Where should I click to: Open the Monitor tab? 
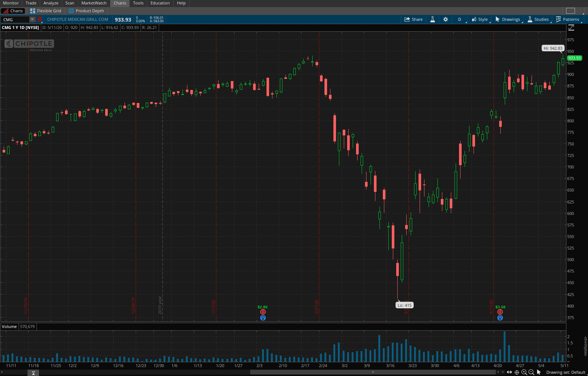(11, 3)
